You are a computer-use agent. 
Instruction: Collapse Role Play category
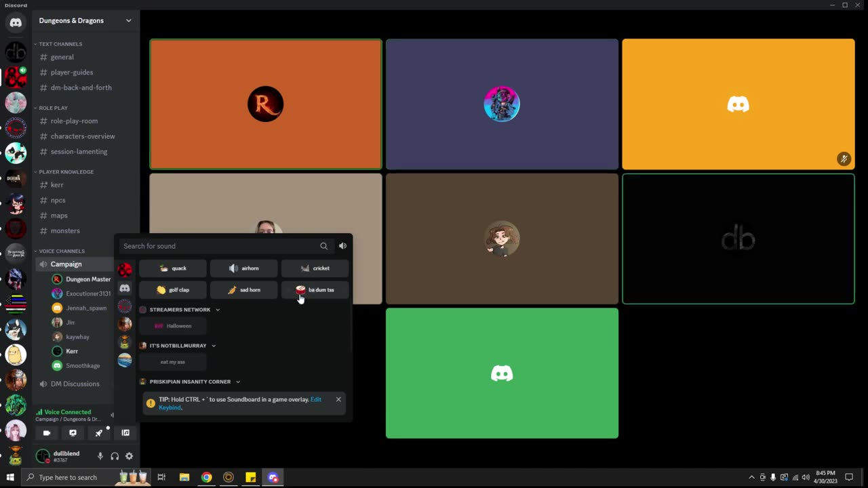pos(53,108)
